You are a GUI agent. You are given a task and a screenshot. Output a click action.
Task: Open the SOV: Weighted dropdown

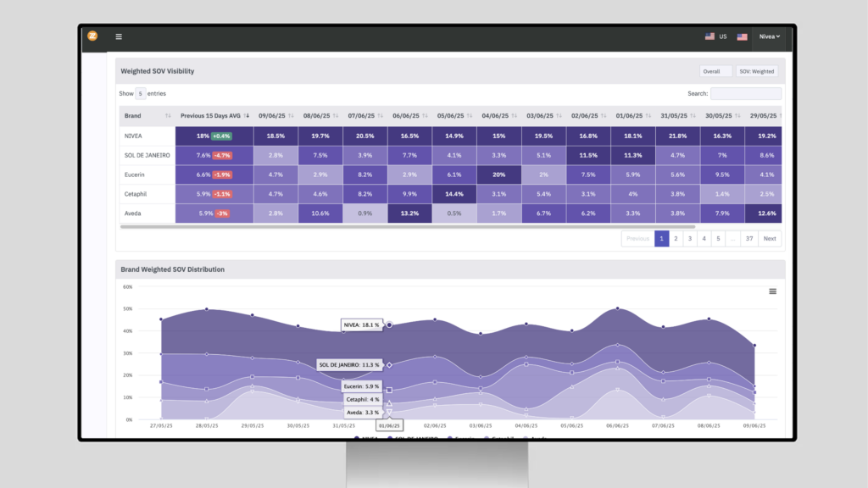757,71
